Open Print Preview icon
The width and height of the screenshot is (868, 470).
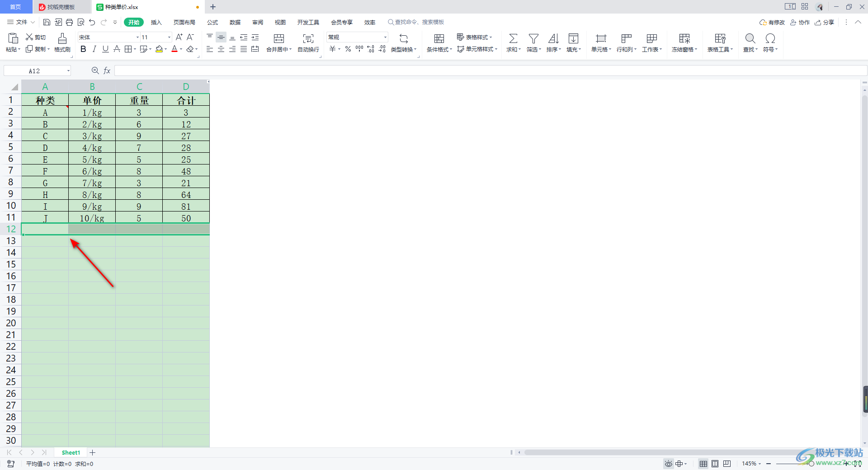(81, 22)
